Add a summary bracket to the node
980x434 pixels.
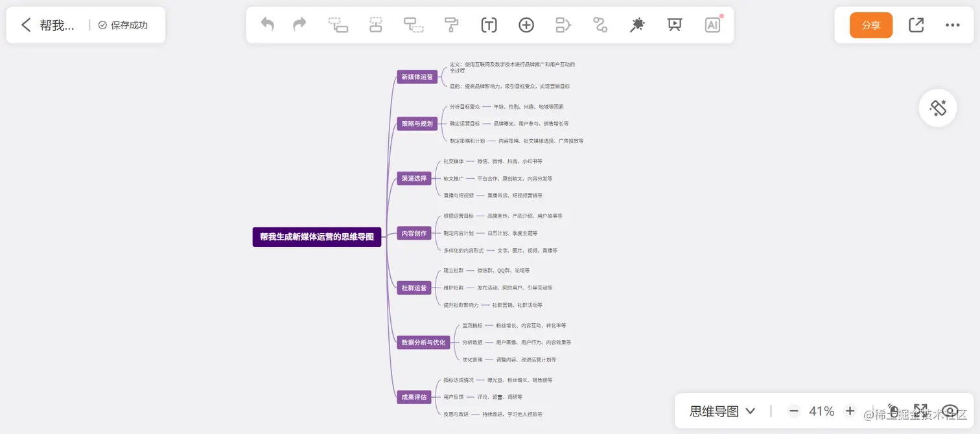coord(563,25)
